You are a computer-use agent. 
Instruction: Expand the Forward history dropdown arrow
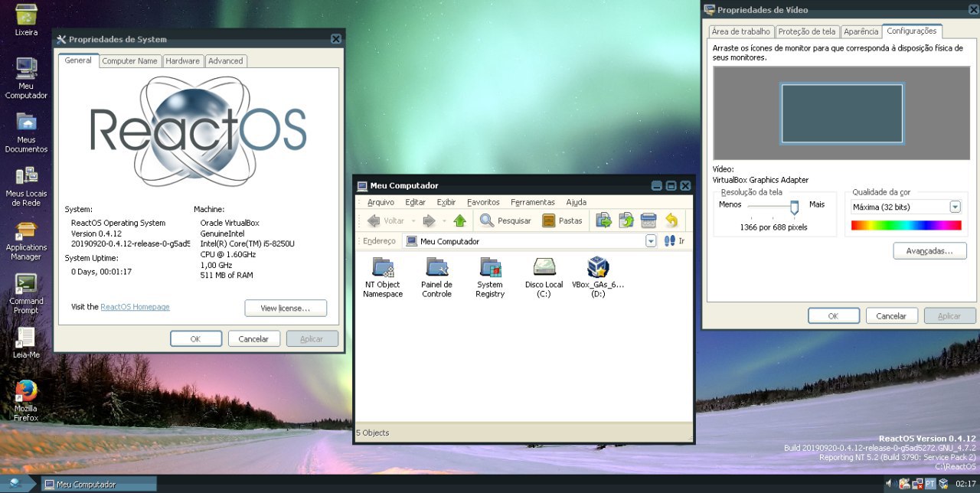[443, 220]
